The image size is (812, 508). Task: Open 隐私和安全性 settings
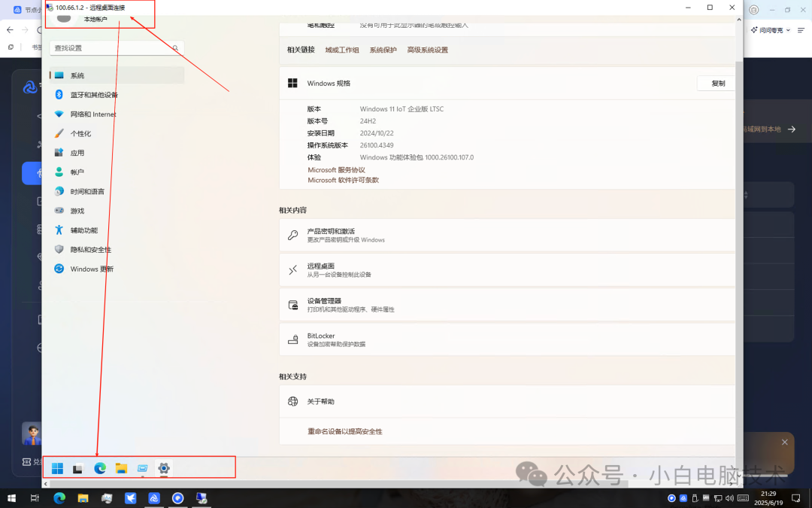117,249
